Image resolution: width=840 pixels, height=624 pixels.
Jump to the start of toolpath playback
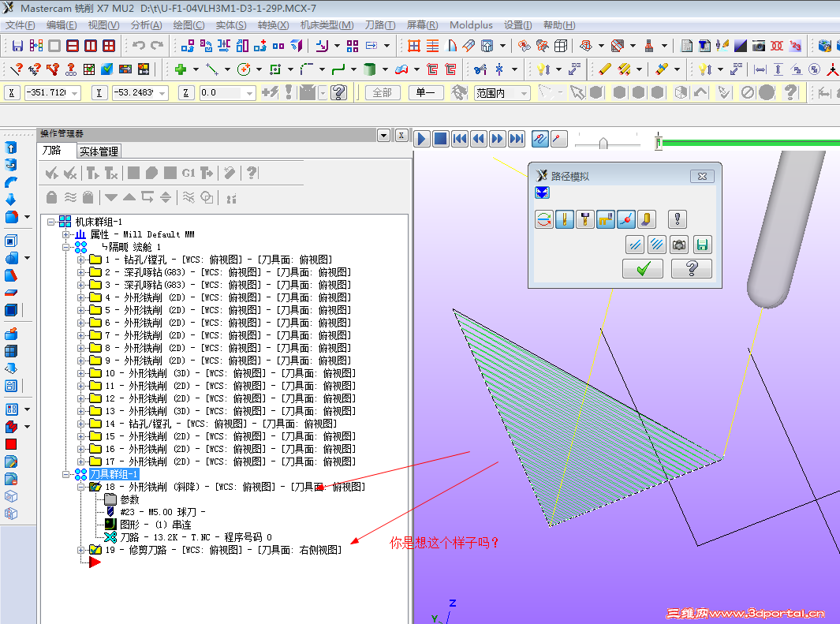(460, 139)
